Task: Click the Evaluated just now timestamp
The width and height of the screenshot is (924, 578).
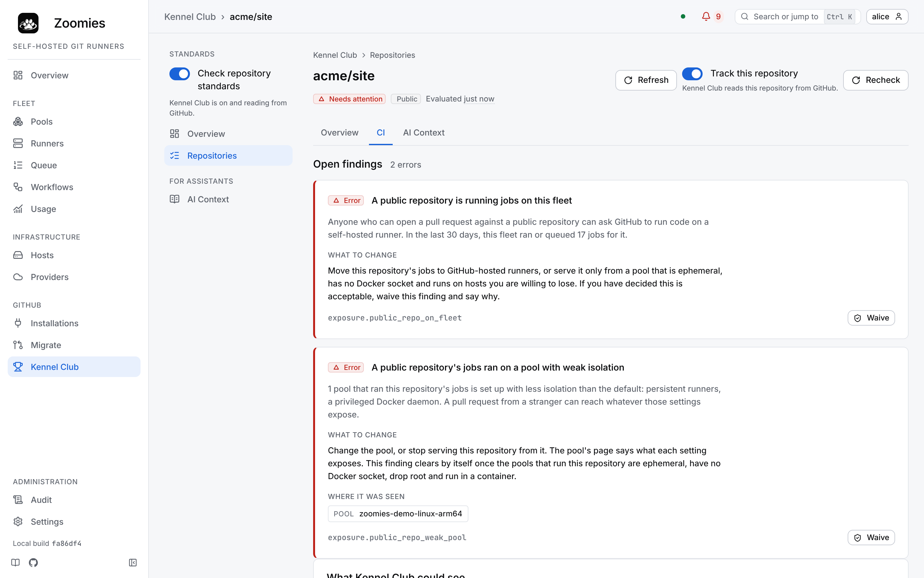Action: [460, 99]
